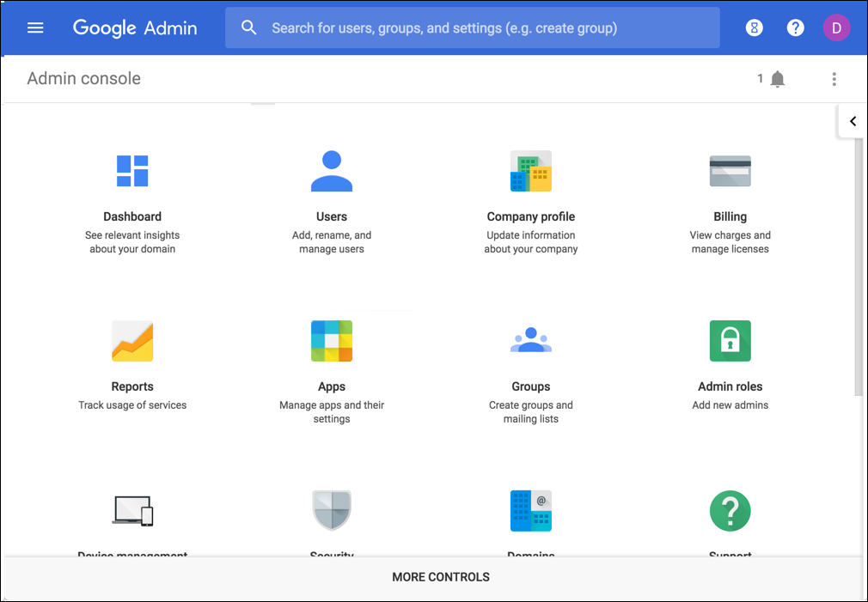Open the purple D account avatar
Viewport: 868px width, 602px height.
[x=836, y=27]
